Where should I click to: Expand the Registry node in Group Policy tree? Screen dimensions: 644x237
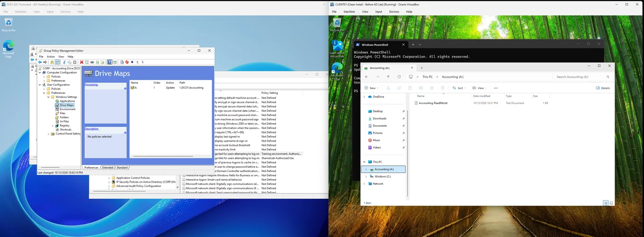coord(52,126)
